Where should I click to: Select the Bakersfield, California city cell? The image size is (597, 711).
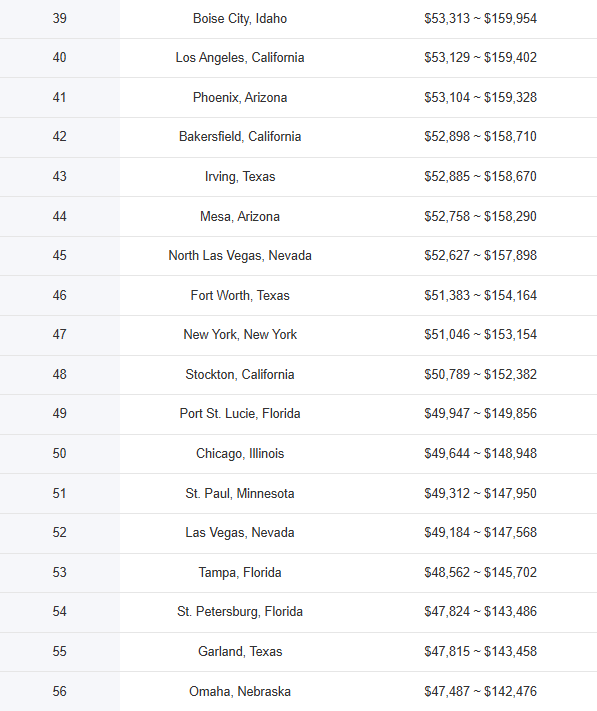pyautogui.click(x=240, y=137)
